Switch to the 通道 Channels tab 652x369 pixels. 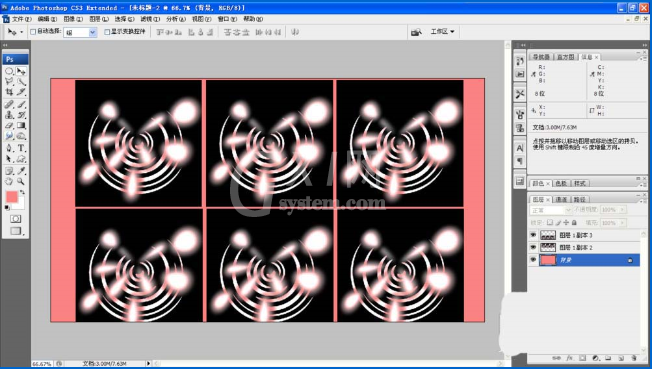561,200
